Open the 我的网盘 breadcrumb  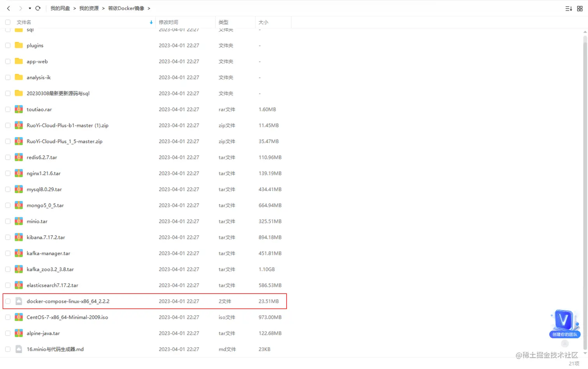pyautogui.click(x=60, y=8)
